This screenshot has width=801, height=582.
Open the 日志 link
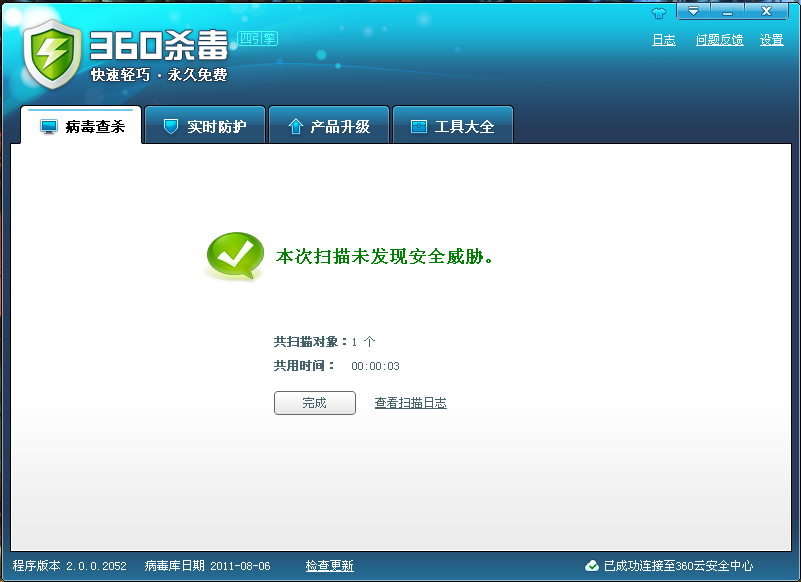pyautogui.click(x=664, y=40)
